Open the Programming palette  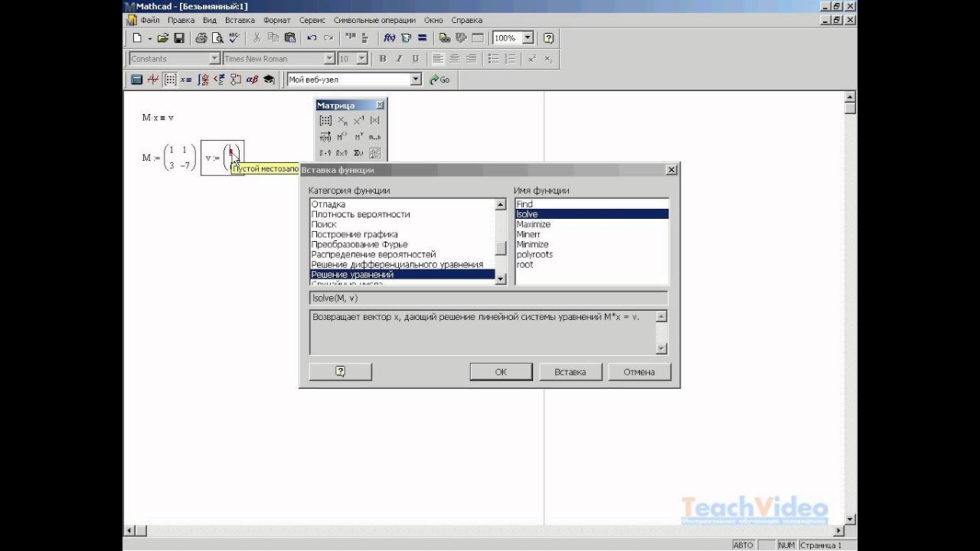point(236,79)
